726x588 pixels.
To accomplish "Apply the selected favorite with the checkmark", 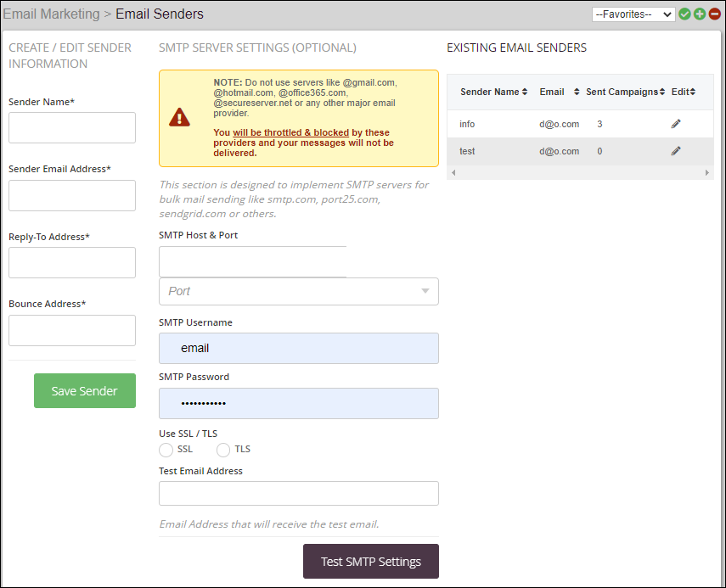I will pyautogui.click(x=684, y=14).
